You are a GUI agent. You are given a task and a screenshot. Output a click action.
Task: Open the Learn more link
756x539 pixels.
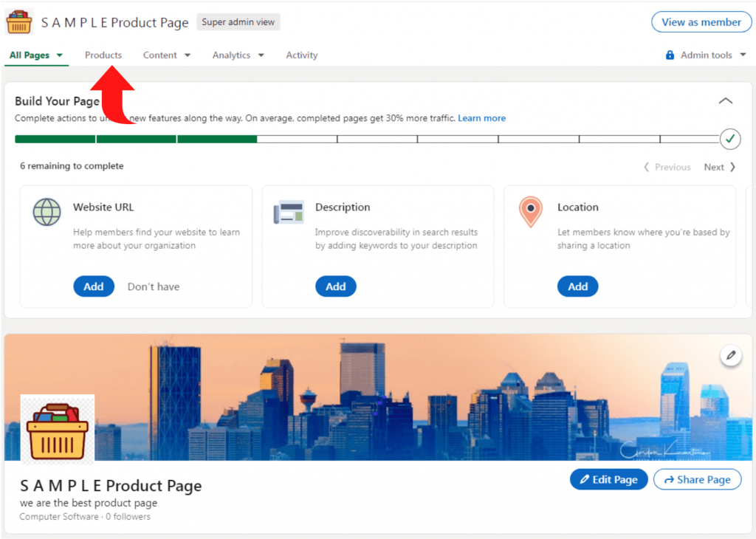pos(481,118)
